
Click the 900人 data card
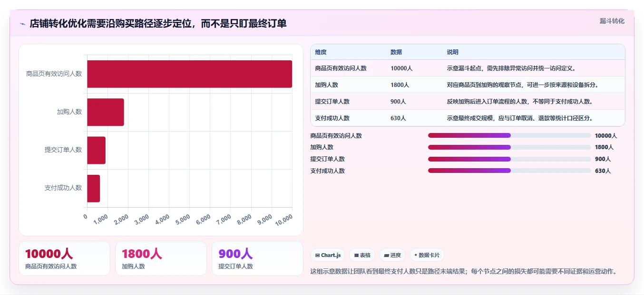click(x=257, y=258)
